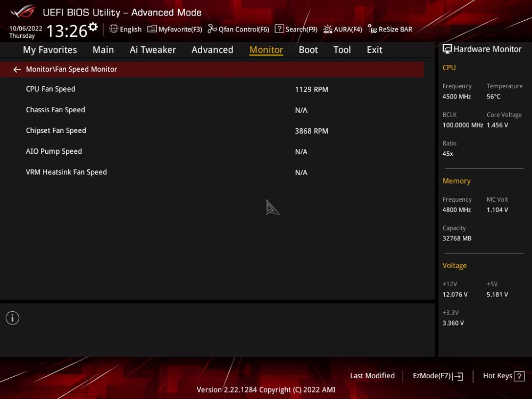Click the +5V reading 5.181 V
Image resolution: width=532 pixels, height=399 pixels.
(x=497, y=295)
